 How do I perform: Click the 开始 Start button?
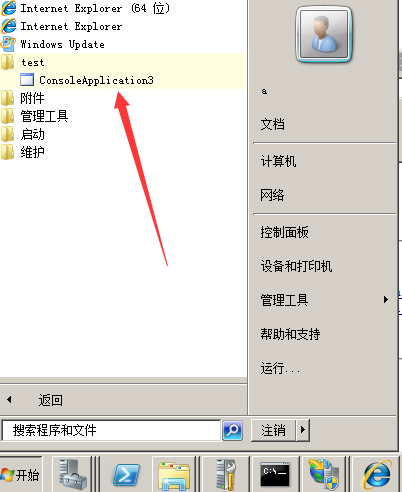[x=21, y=474]
